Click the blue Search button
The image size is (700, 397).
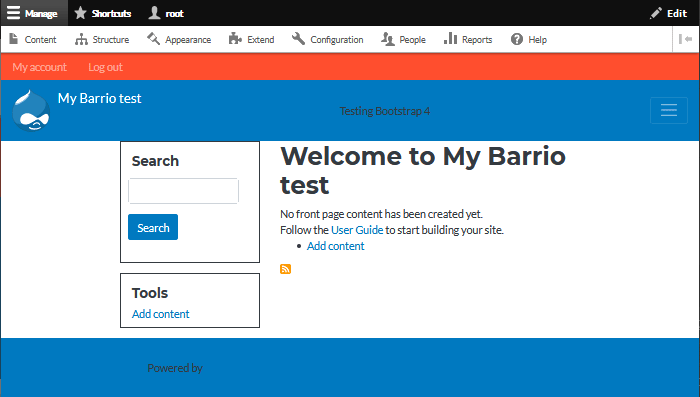click(153, 227)
